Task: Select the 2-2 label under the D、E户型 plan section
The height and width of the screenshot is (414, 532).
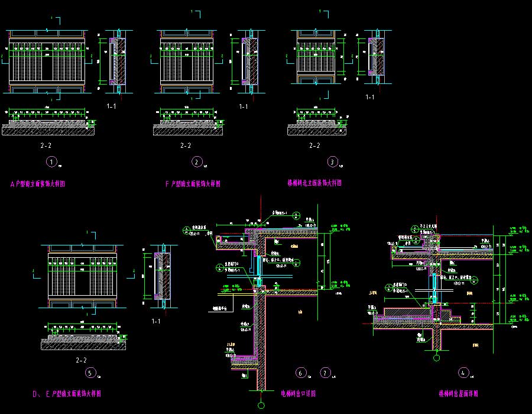Action: [x=81, y=360]
